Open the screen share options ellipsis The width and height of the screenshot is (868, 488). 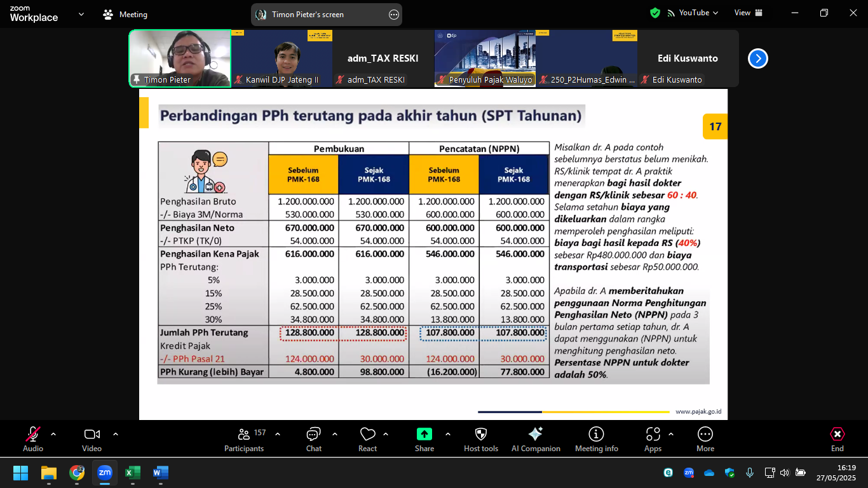point(393,15)
